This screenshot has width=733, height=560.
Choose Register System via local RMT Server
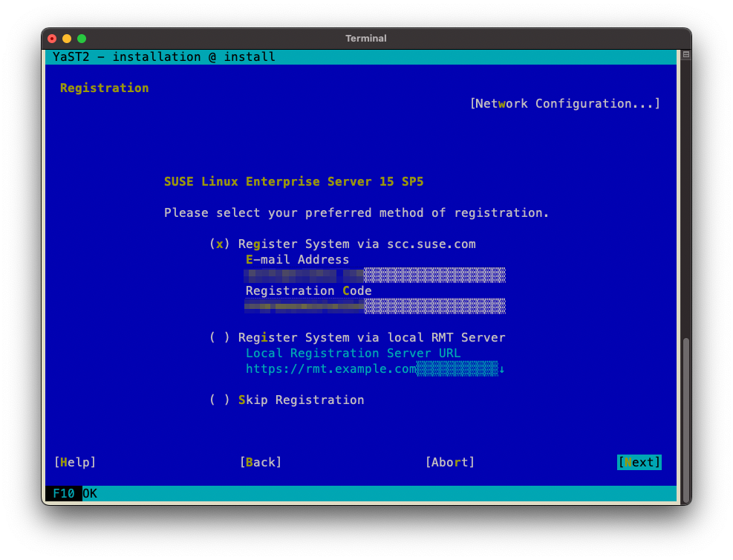coord(220,338)
